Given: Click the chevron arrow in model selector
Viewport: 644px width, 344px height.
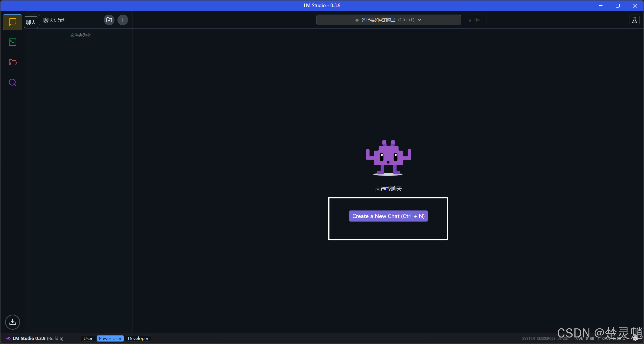Looking at the screenshot, I should tap(420, 20).
